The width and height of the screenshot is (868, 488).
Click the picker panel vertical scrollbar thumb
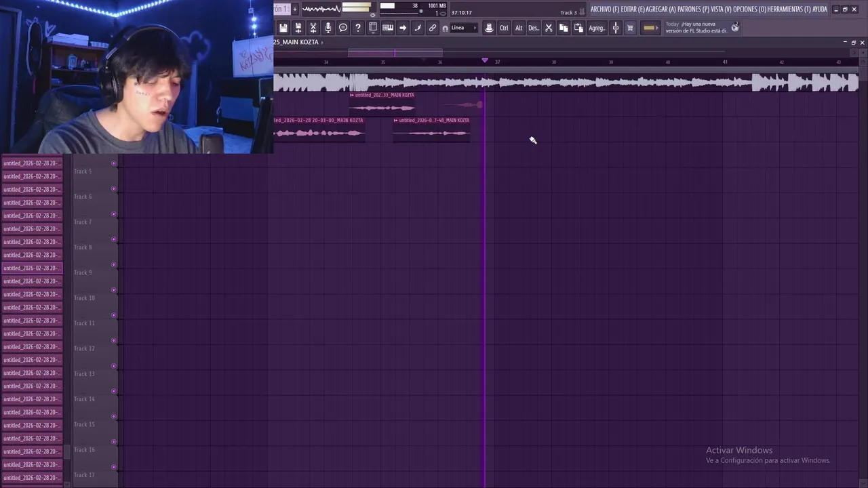tap(66, 452)
